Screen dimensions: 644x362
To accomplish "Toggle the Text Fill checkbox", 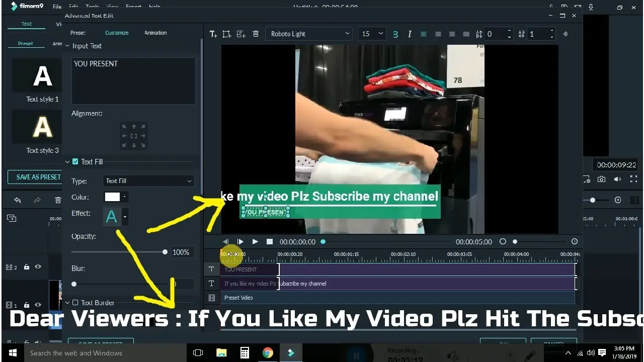I will (75, 161).
